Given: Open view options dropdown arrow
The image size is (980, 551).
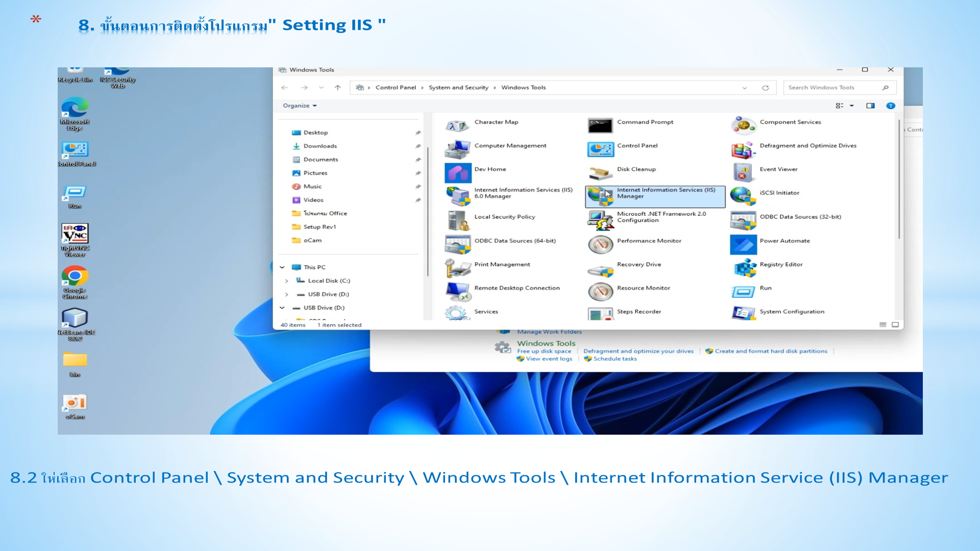Looking at the screenshot, I should [851, 106].
